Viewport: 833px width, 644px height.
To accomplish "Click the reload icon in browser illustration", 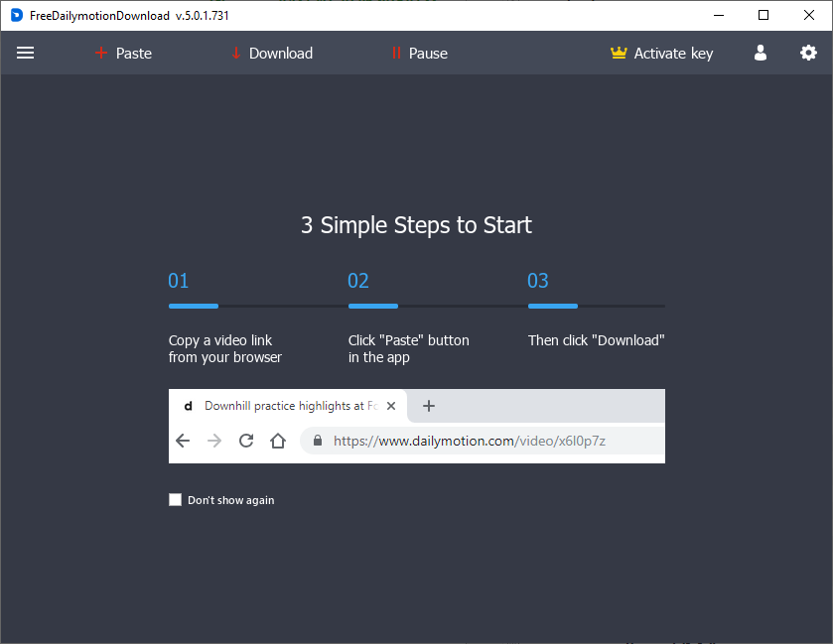I will [x=246, y=441].
